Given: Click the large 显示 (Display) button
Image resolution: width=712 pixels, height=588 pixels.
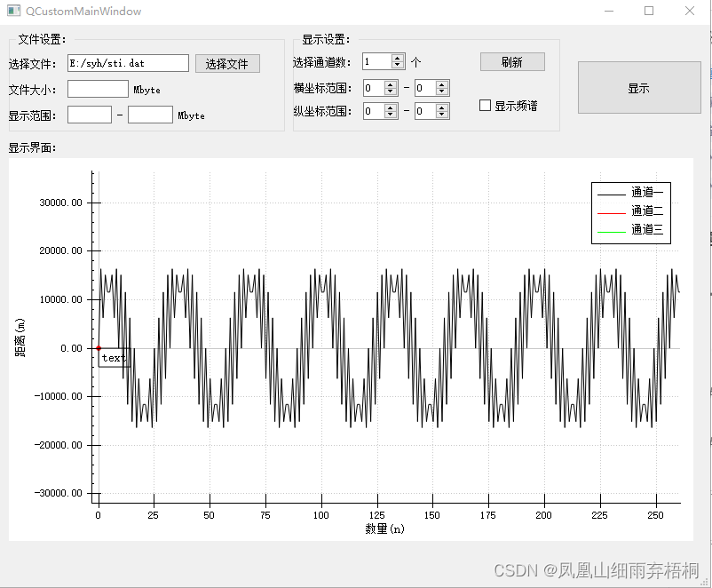Looking at the screenshot, I should click(639, 87).
